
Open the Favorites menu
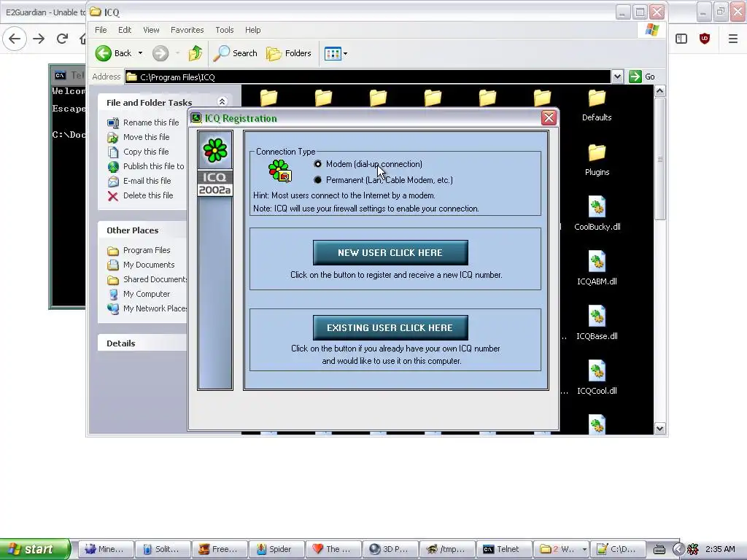tap(187, 29)
